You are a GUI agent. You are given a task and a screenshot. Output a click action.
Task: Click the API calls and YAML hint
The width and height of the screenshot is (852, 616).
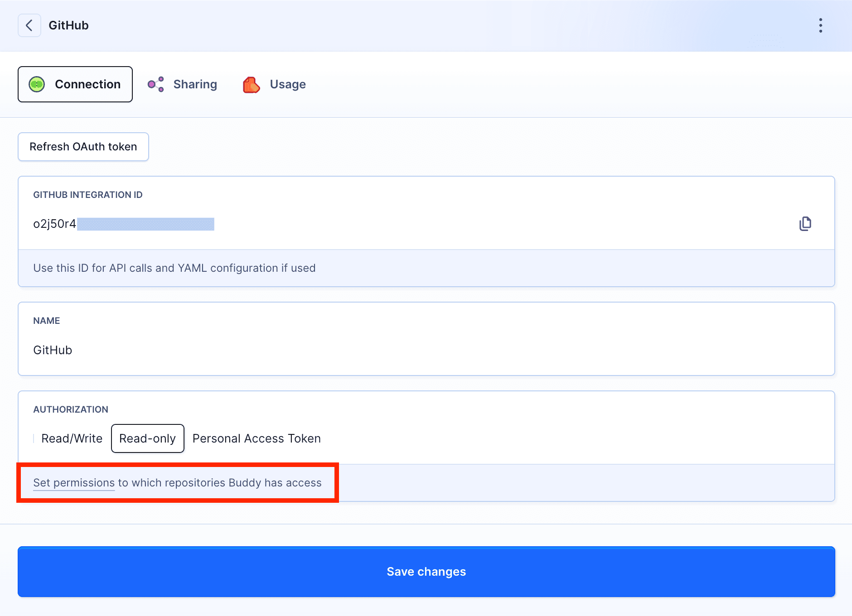point(174,268)
